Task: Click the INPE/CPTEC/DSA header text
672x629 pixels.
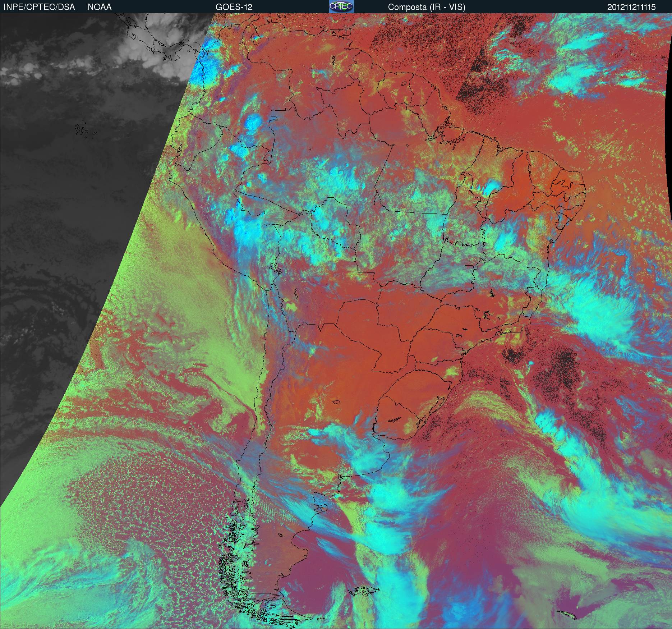Action: pyautogui.click(x=39, y=7)
